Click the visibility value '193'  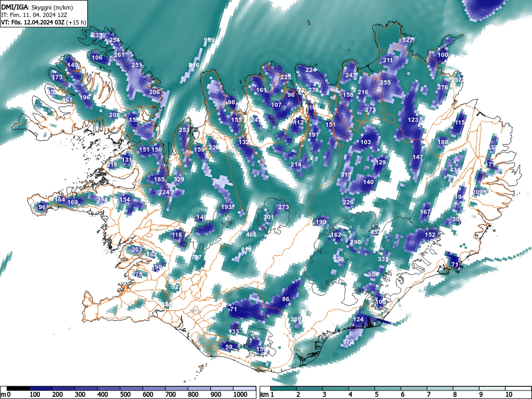tap(226, 207)
